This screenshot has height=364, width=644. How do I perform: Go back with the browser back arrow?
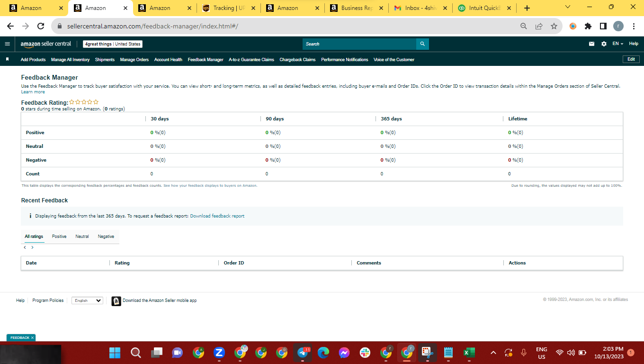(10, 27)
